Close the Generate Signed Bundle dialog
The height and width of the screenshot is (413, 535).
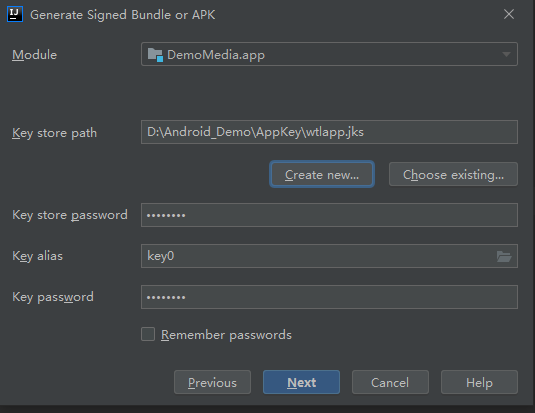509,14
